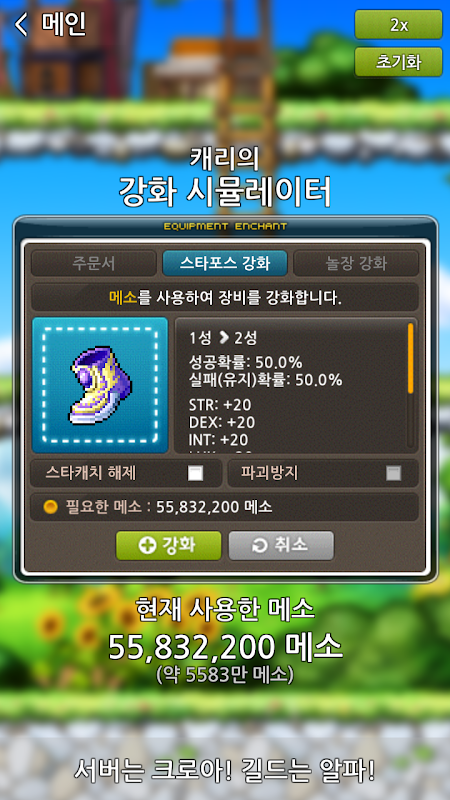Click the 2x speed button
450x800 pixels.
(398, 24)
